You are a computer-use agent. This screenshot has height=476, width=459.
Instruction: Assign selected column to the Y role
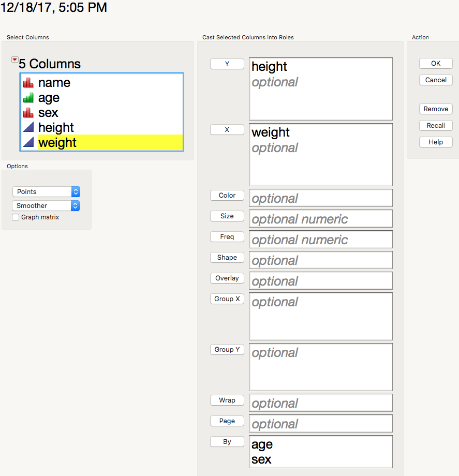pyautogui.click(x=227, y=64)
